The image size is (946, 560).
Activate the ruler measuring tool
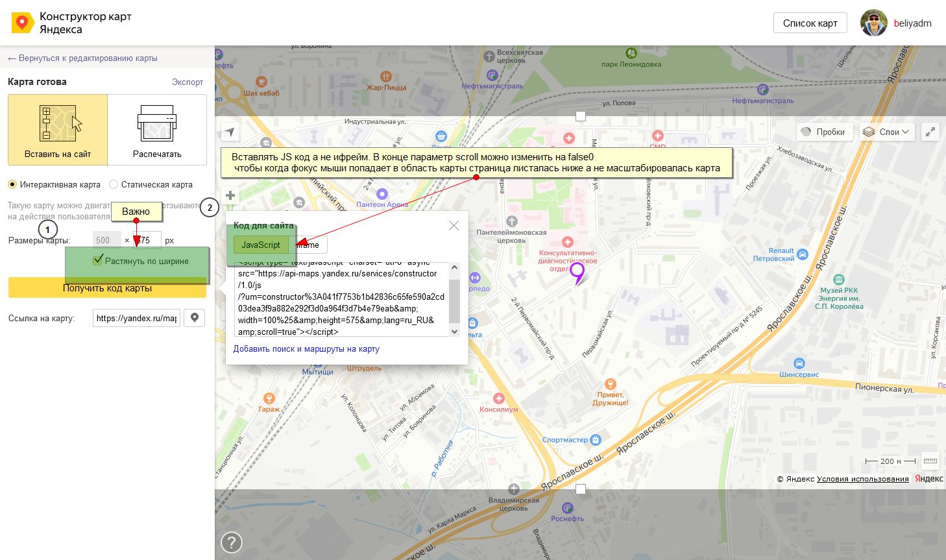pyautogui.click(x=930, y=461)
